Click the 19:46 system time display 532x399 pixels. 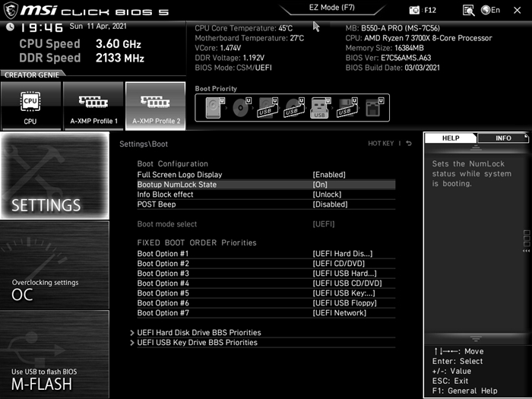click(x=42, y=27)
